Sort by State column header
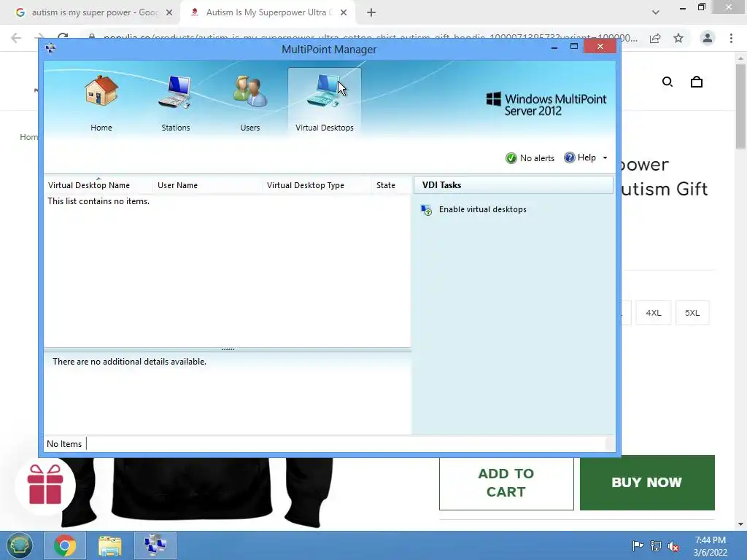 pyautogui.click(x=391, y=185)
